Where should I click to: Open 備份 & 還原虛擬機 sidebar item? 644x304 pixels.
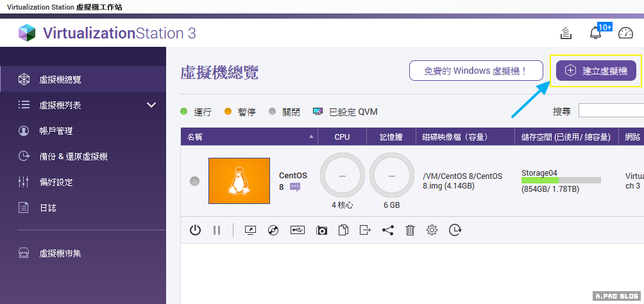[x=73, y=156]
